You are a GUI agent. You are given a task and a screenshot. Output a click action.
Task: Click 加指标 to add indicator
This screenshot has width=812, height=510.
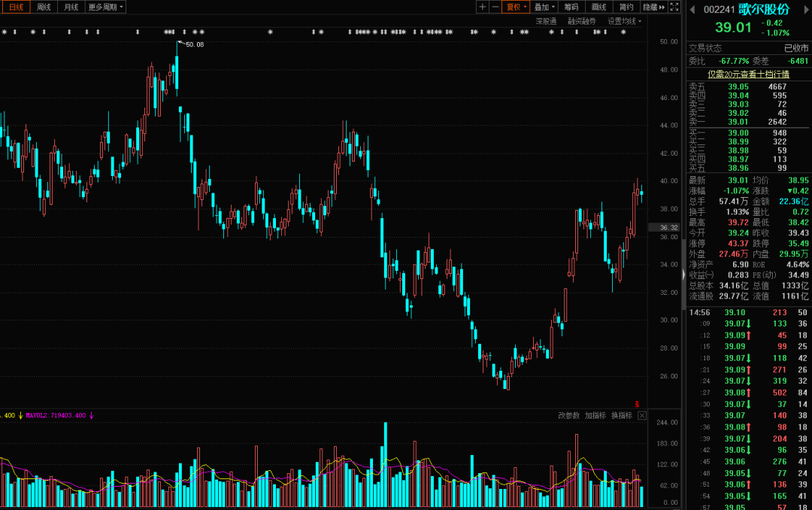595,415
